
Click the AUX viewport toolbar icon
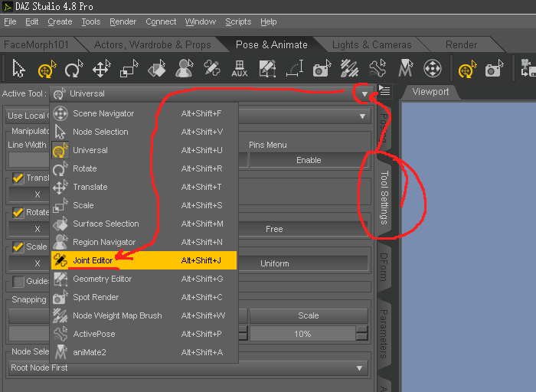(239, 68)
